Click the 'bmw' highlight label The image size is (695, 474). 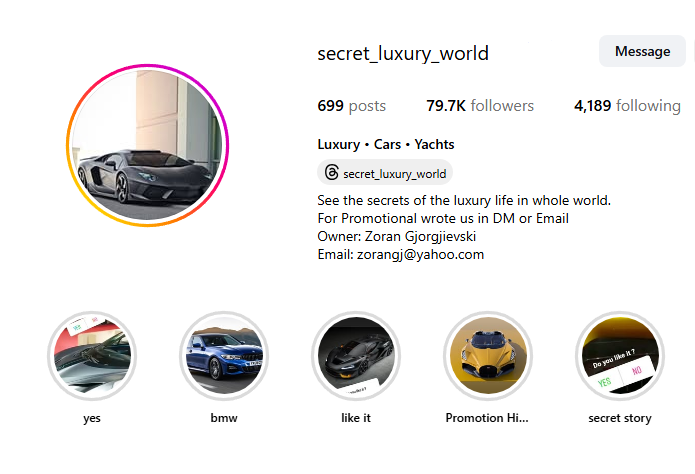224,418
